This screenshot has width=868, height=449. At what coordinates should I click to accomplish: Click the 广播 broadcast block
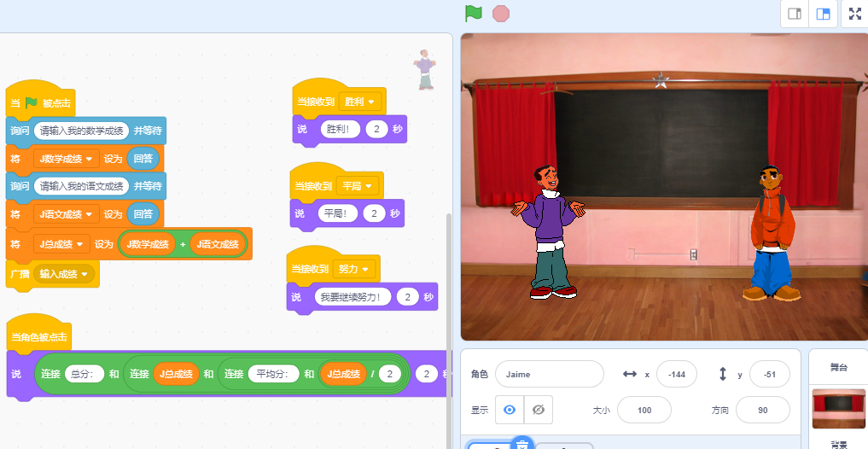[53, 274]
